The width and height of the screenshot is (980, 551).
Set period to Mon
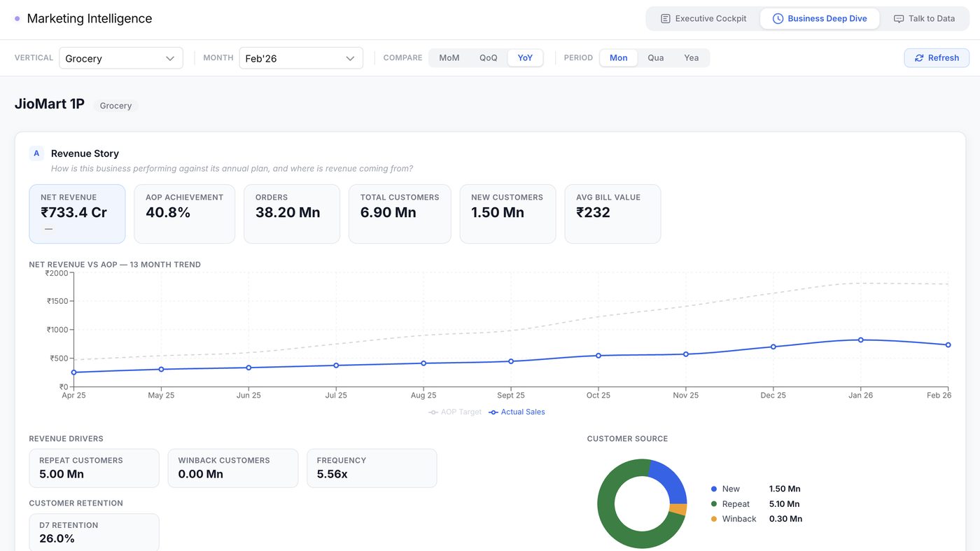[619, 58]
